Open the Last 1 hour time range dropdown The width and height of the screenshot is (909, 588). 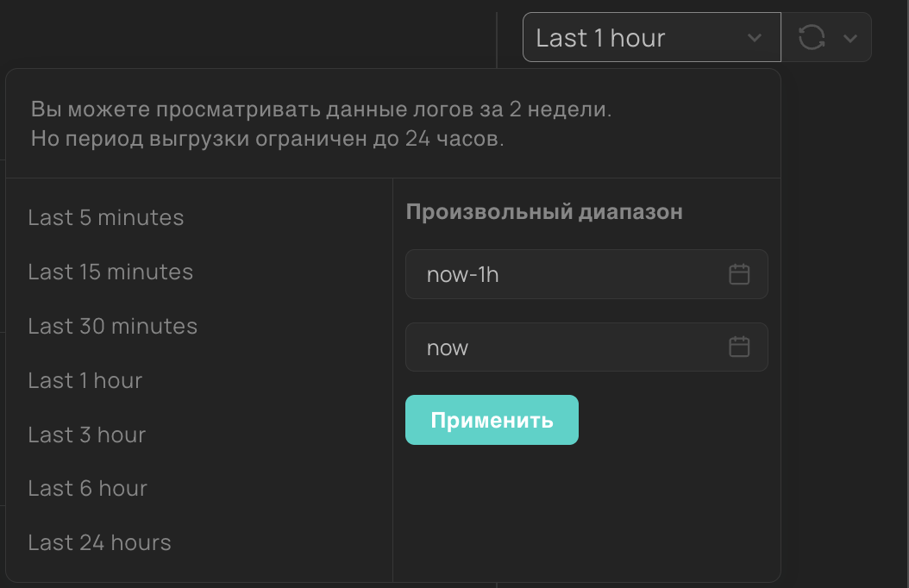click(651, 37)
